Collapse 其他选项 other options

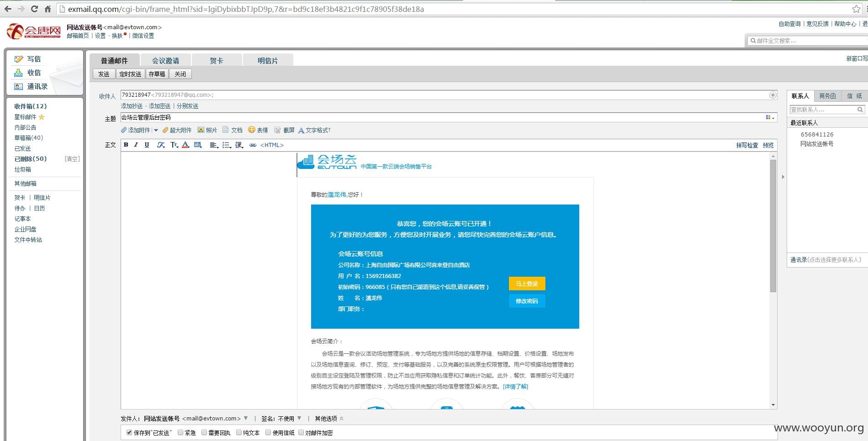tap(329, 418)
